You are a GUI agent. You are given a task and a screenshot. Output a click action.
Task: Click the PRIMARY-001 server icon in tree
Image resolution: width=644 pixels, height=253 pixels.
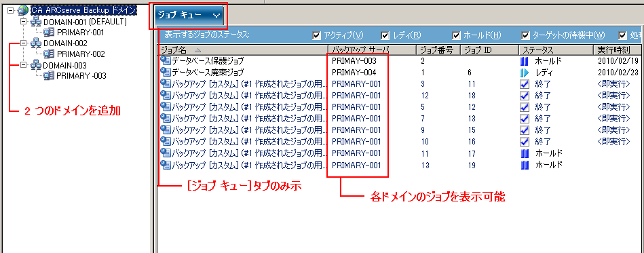(x=50, y=33)
